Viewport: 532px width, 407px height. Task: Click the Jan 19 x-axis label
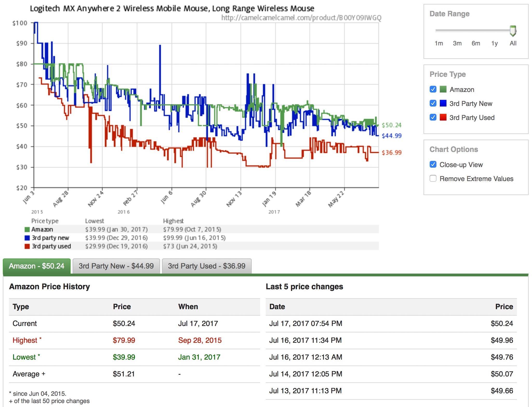click(269, 198)
